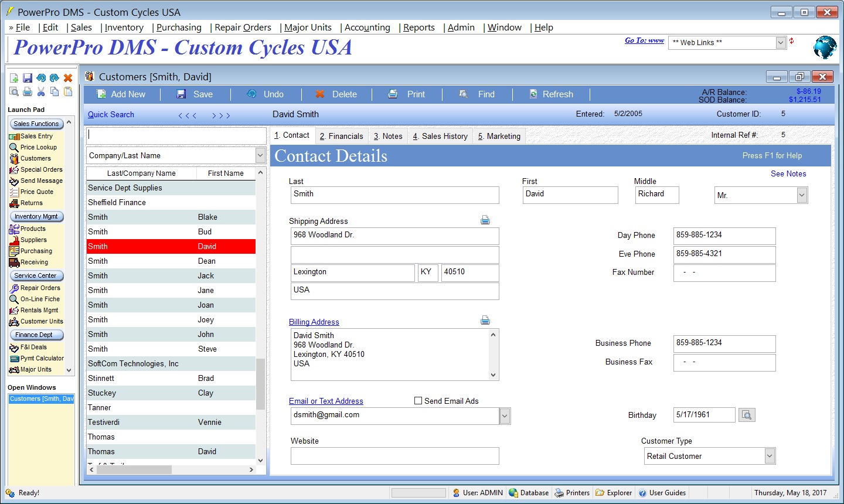844x504 pixels.
Task: Open Returns from the Launch Pad
Action: point(32,203)
